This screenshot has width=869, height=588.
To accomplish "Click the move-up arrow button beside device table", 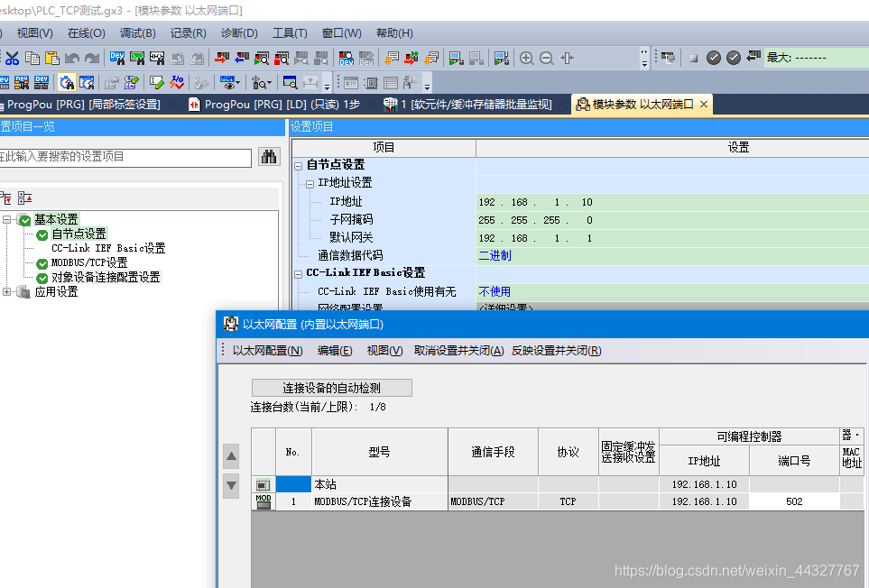I will pyautogui.click(x=231, y=456).
